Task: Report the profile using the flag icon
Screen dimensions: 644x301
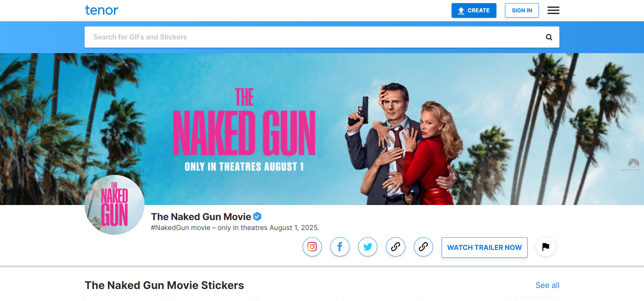Action: 545,247
